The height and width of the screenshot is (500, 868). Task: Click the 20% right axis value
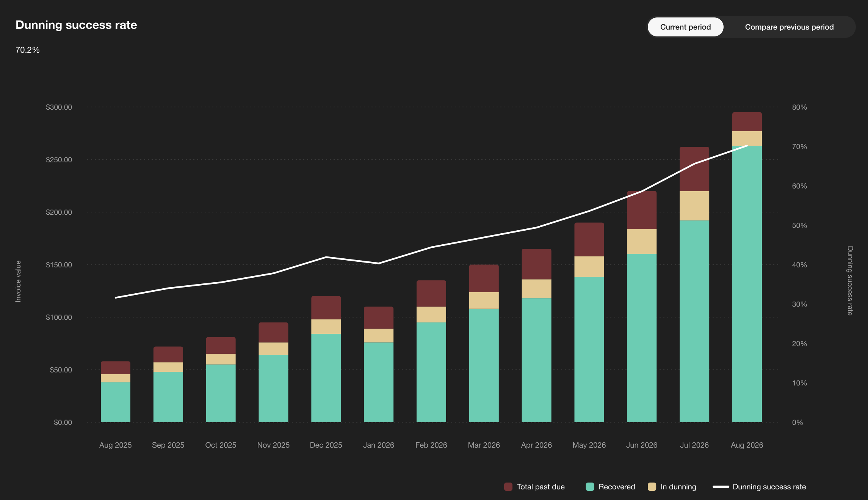coord(799,344)
